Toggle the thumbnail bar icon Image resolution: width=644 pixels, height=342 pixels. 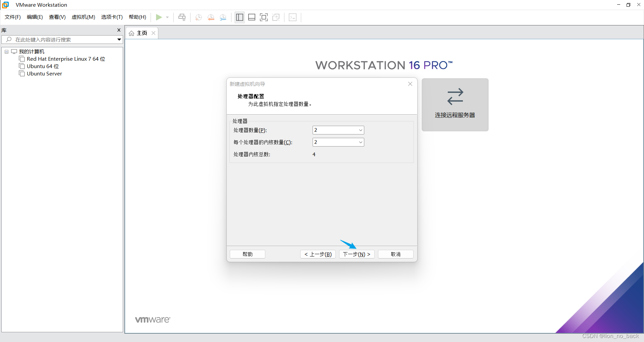(252, 17)
